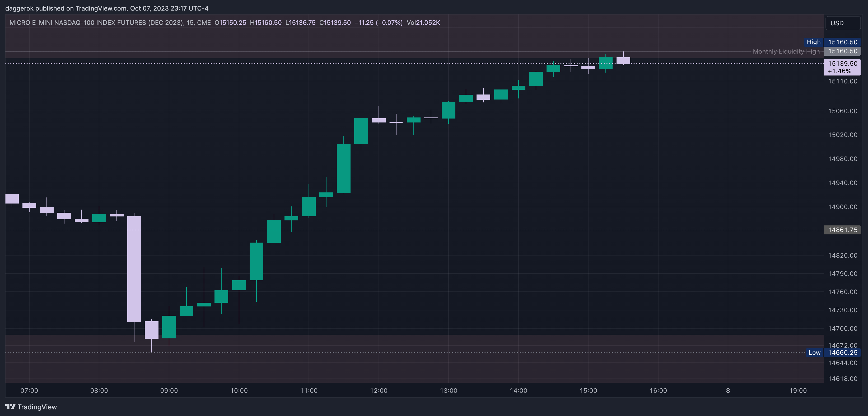Click the 14940.00 price axis label
This screenshot has height=416, width=868.
click(x=842, y=183)
